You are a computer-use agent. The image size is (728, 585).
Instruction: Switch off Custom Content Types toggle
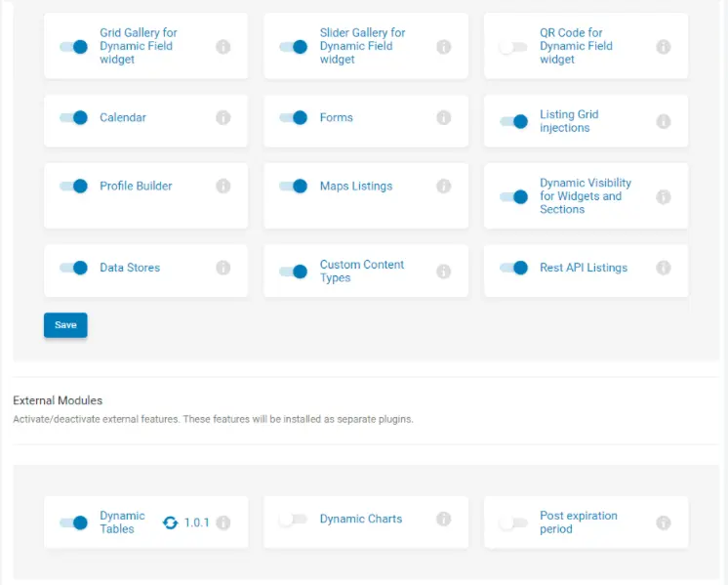294,272
